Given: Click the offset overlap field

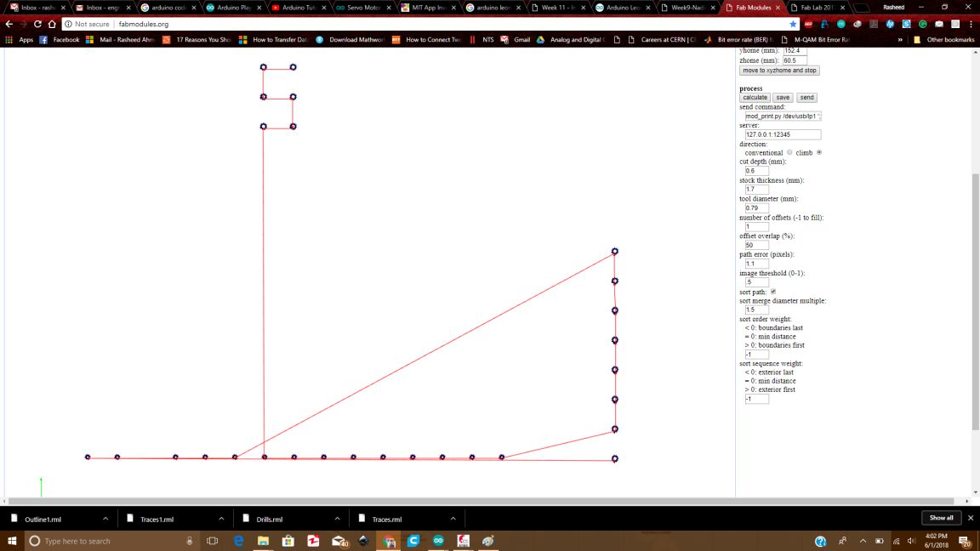Looking at the screenshot, I should [756, 245].
